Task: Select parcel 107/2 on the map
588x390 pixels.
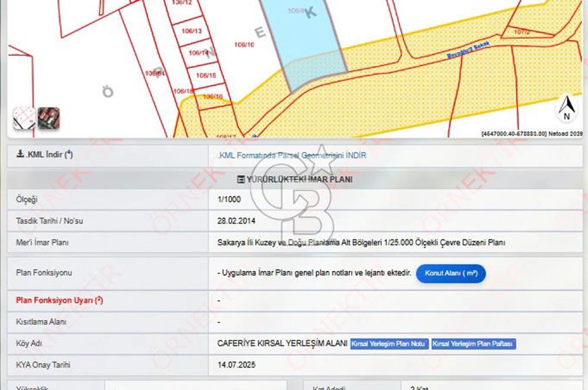Action: [x=522, y=32]
